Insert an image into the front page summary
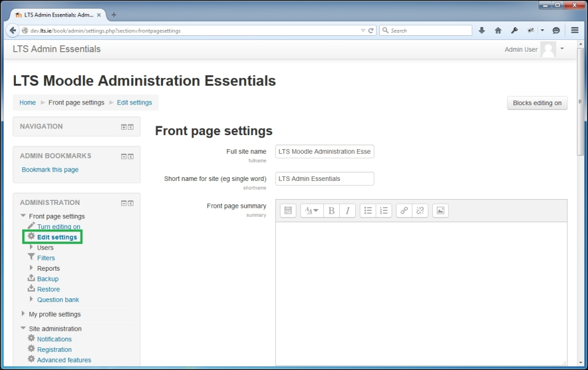Screen dimensions: 588x370 click(440, 210)
